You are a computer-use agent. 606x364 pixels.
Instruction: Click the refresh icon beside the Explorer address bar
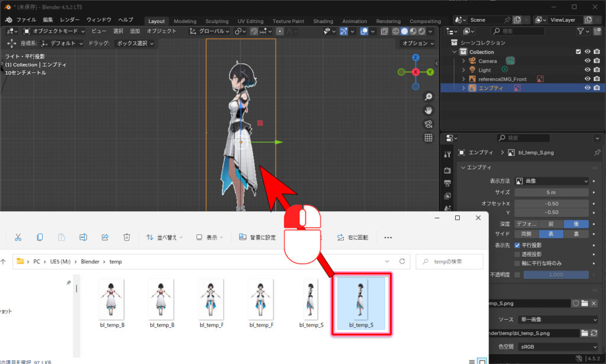402,261
